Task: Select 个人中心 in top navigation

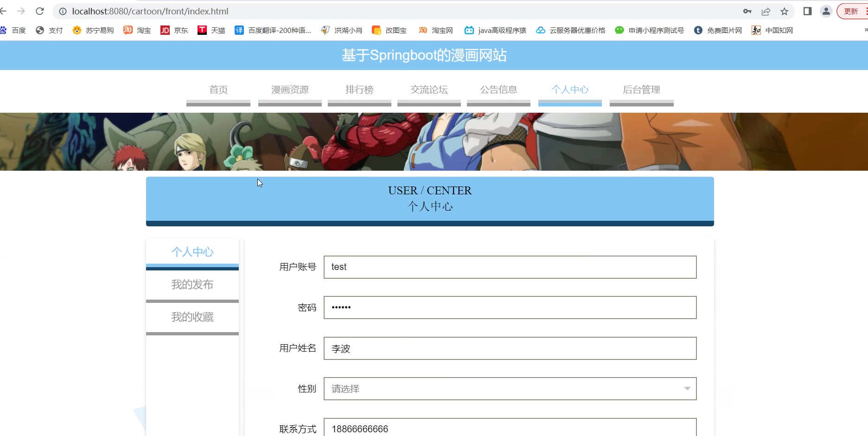Action: pos(570,90)
